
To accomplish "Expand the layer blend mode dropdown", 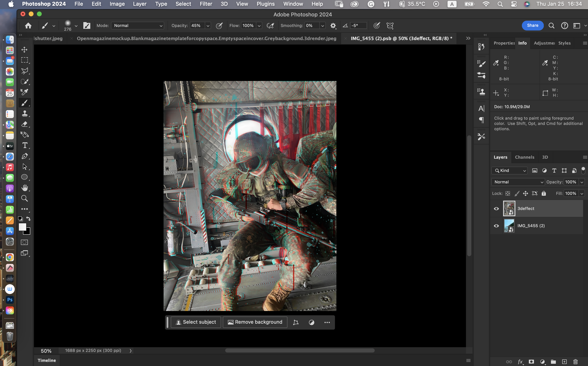I will click(518, 182).
